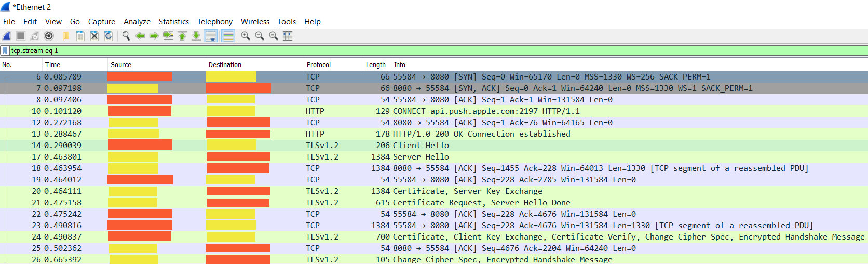
Task: Select HTTP/1.0 200 OK Connection established packet
Action: click(x=434, y=134)
